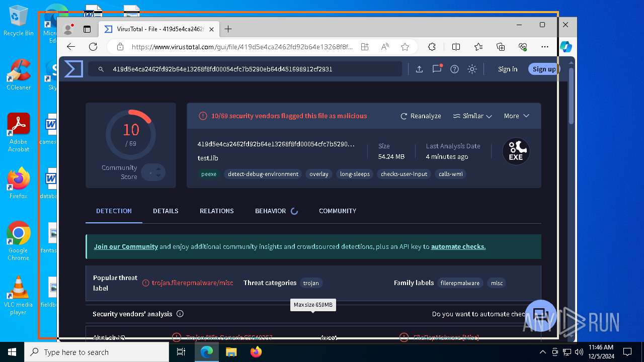Open File Explorer from taskbar
Viewport: 644px width, 362px height.
[x=231, y=352]
